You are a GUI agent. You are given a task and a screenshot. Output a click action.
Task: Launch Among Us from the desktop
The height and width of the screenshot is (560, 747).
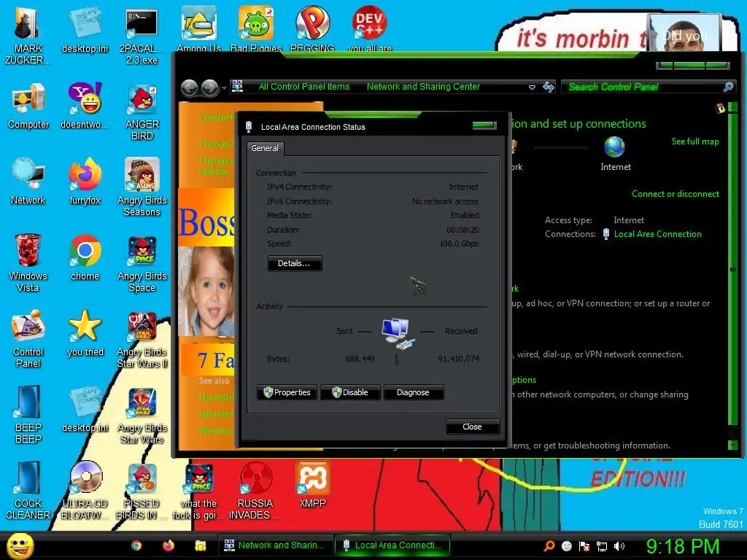click(x=198, y=28)
